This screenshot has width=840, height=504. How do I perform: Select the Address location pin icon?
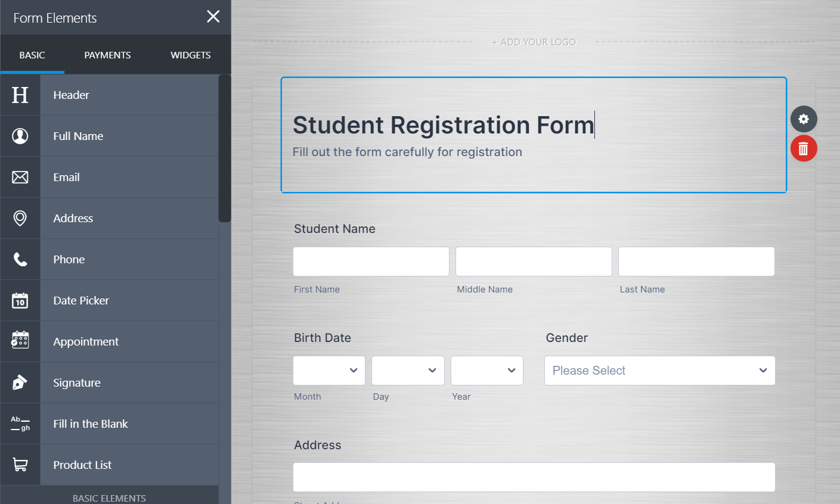click(x=20, y=218)
